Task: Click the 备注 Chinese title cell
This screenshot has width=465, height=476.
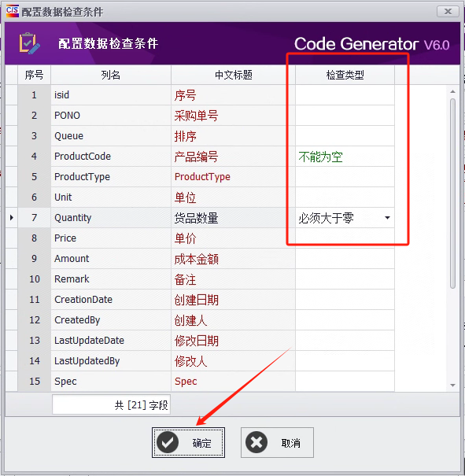Action: coord(233,279)
